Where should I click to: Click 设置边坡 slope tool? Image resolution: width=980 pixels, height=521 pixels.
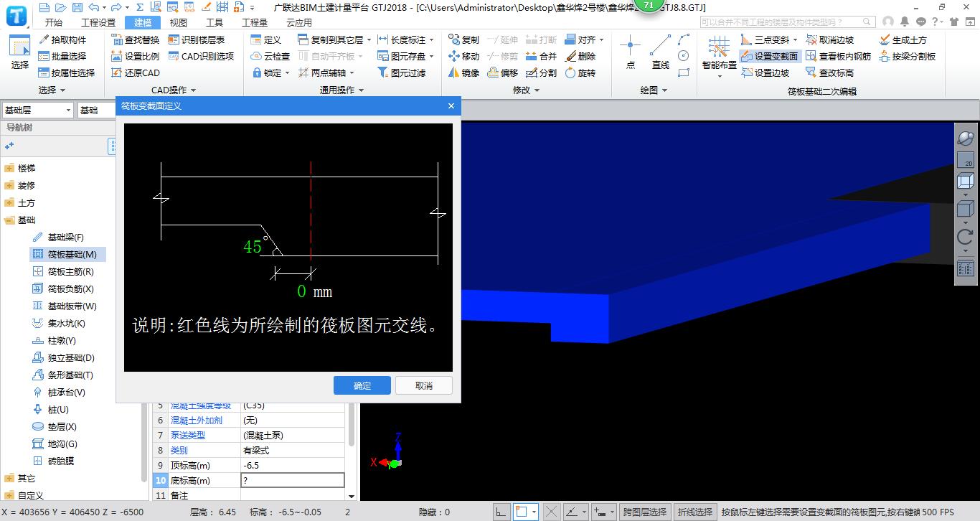coord(765,72)
